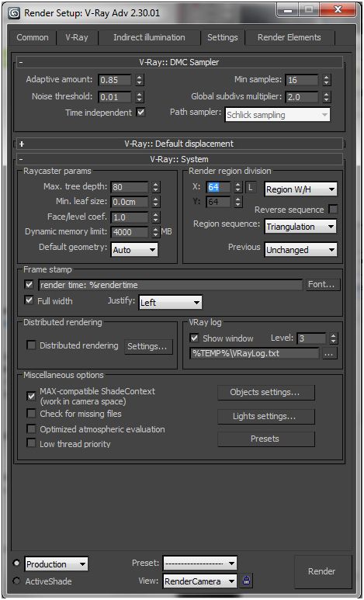Uncheck MAX-compatible ShadeContext option
This screenshot has width=364, height=600.
(x=31, y=396)
